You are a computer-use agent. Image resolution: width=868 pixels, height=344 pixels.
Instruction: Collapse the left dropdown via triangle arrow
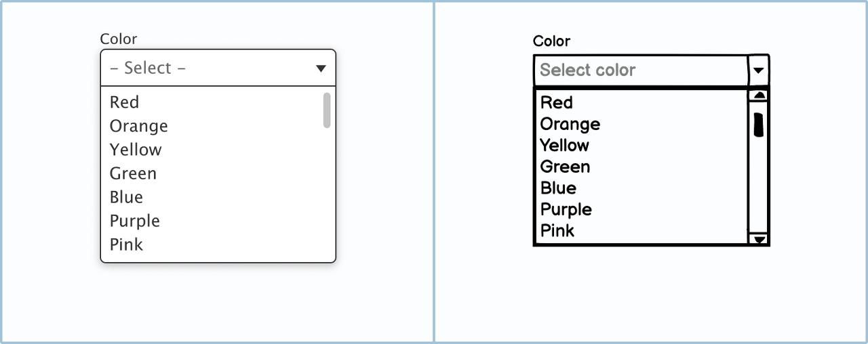(321, 68)
